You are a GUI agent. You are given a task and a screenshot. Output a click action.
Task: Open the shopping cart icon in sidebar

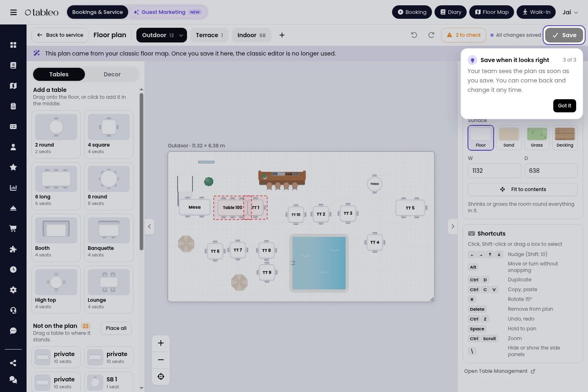click(13, 229)
